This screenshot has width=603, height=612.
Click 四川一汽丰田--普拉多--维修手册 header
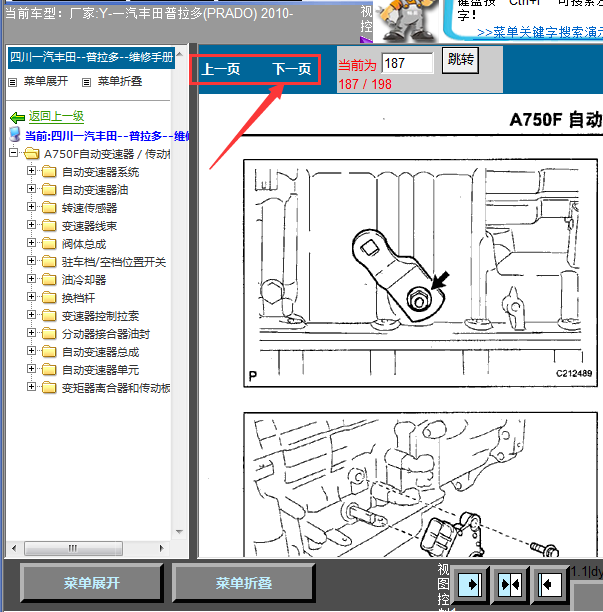[x=91, y=58]
